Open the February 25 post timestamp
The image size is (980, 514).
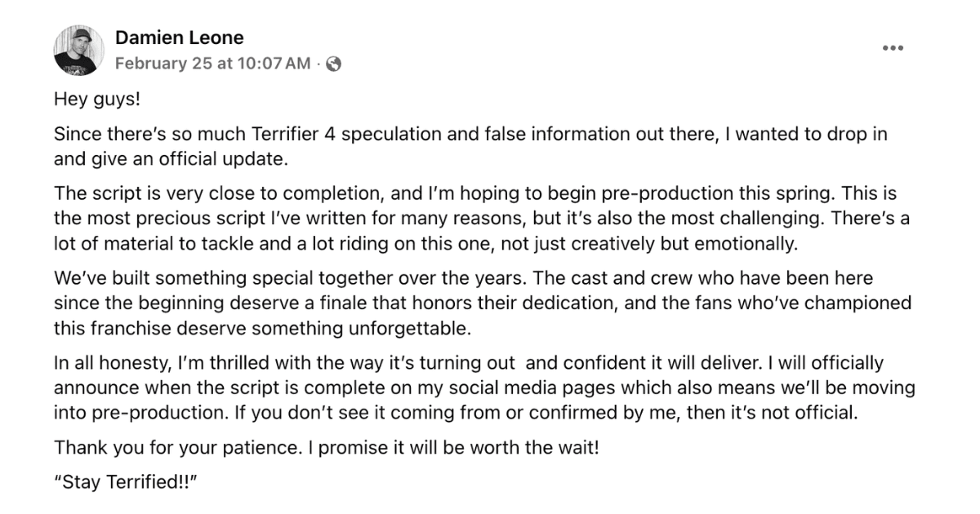[x=213, y=64]
